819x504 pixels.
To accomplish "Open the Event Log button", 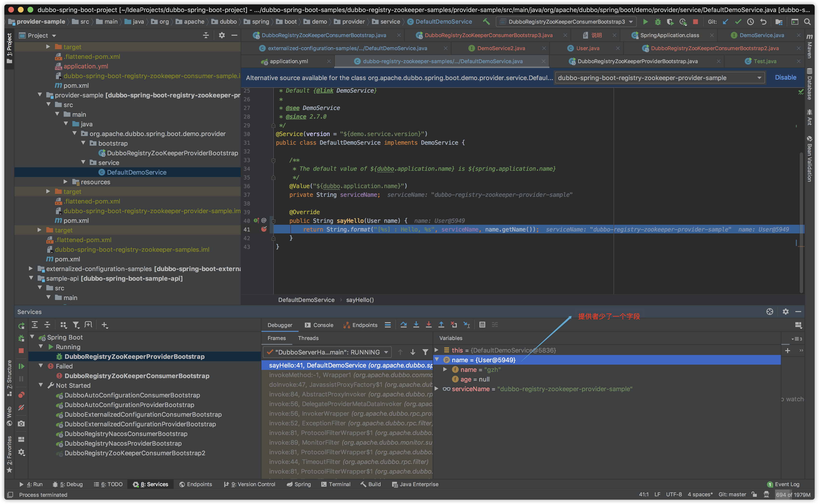I will [783, 484].
